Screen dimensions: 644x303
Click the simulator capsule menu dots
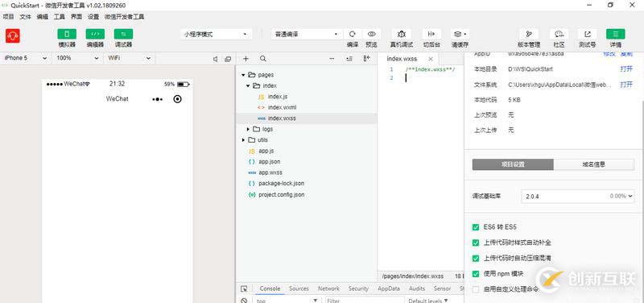point(157,99)
